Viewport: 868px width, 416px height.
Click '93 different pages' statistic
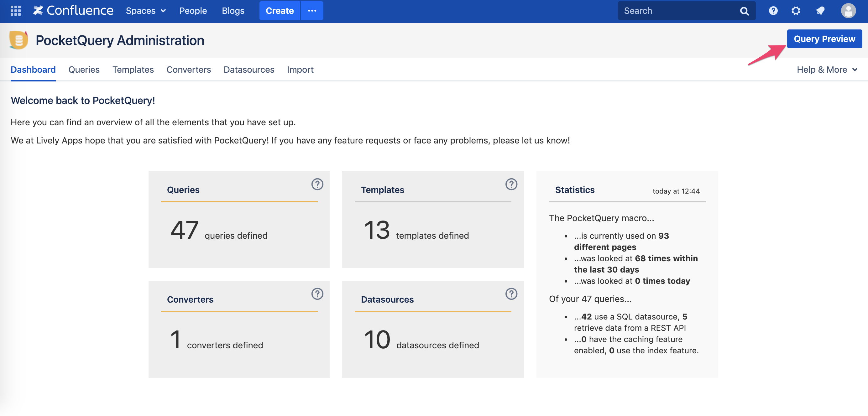[621, 241]
